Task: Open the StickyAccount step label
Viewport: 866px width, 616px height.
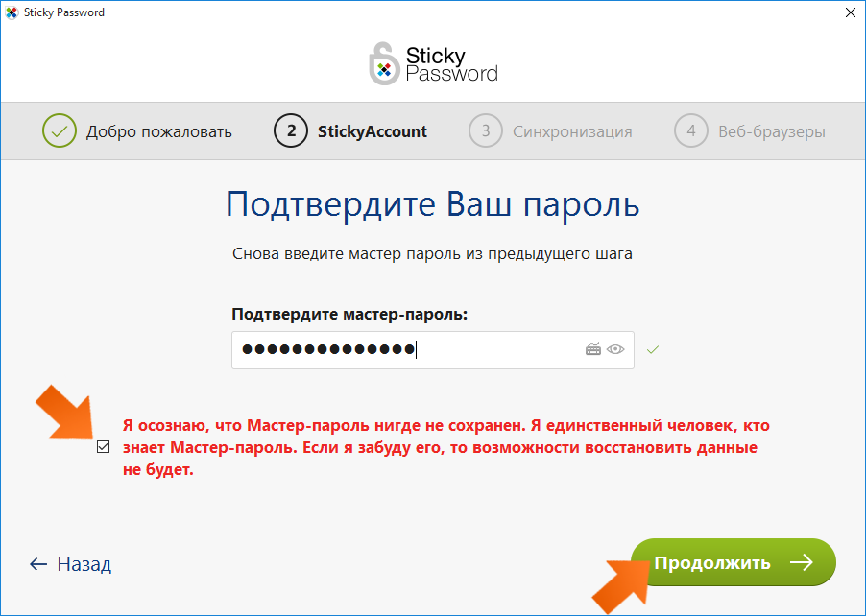Action: (x=373, y=131)
